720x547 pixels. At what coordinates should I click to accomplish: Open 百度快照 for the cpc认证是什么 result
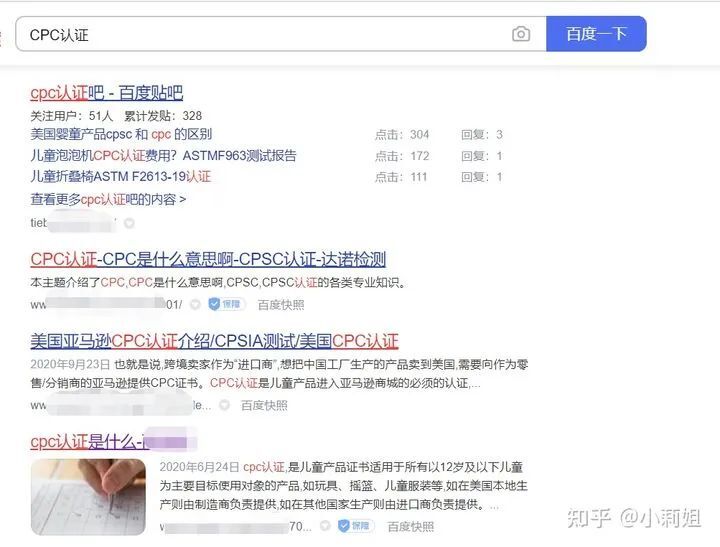(411, 526)
